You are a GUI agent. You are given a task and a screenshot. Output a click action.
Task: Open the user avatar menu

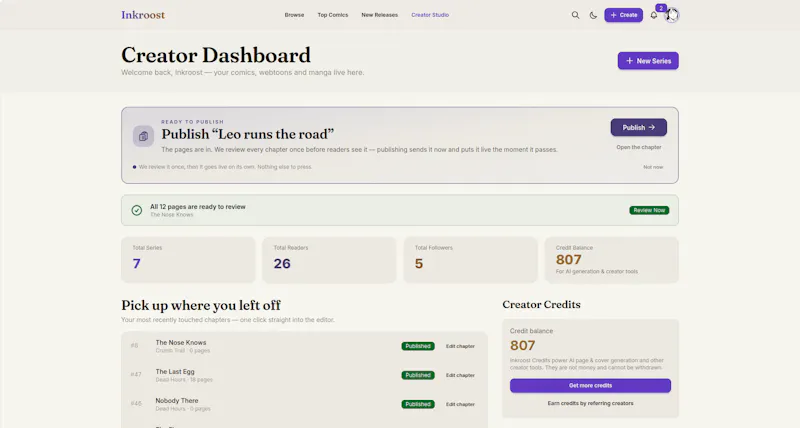672,15
